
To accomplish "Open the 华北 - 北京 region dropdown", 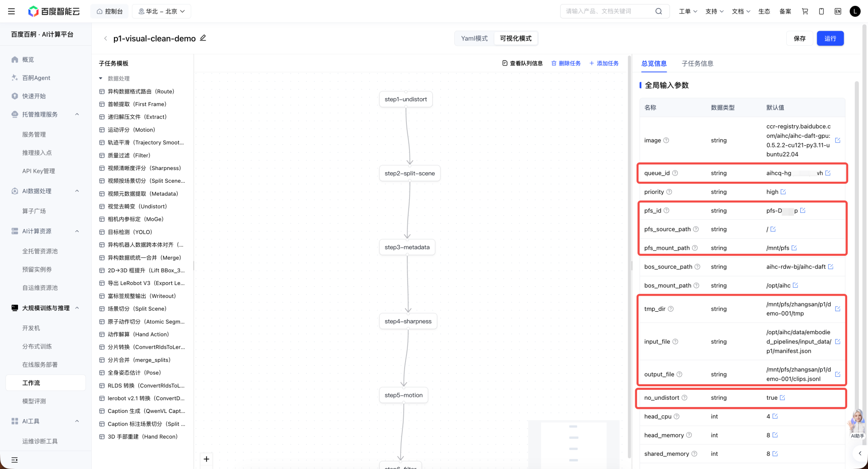I will pyautogui.click(x=161, y=11).
